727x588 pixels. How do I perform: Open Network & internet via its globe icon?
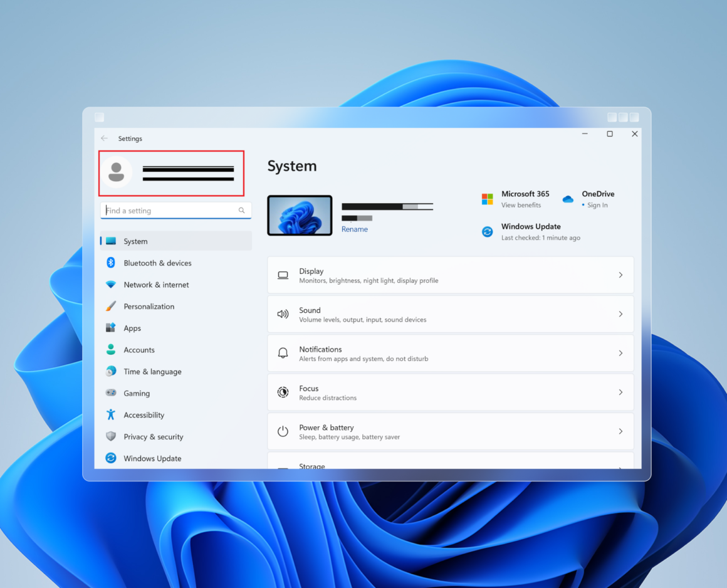[112, 285]
